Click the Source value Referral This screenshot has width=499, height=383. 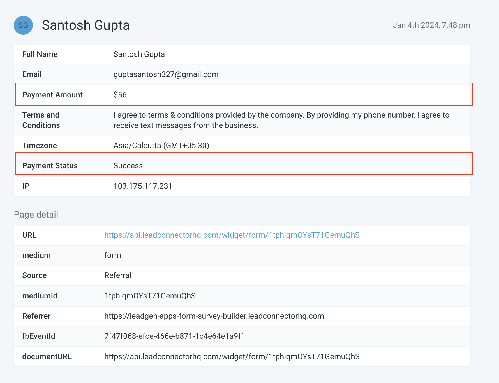click(x=118, y=275)
